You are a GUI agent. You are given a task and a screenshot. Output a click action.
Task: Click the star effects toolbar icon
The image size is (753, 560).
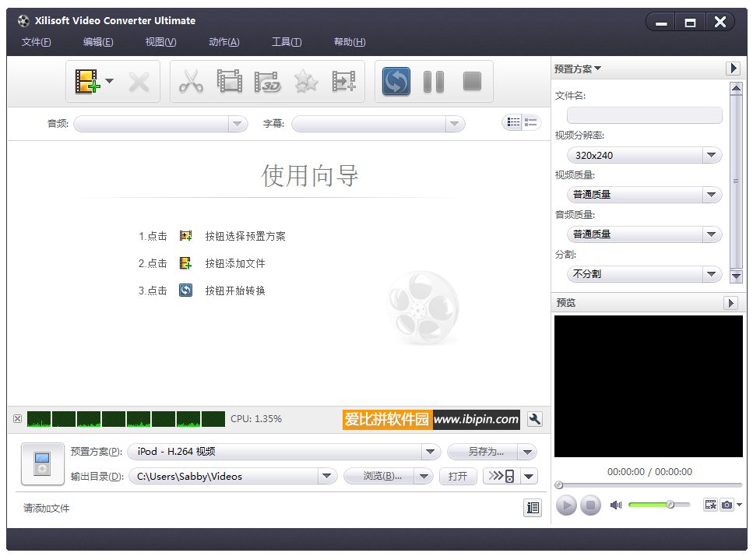[x=306, y=82]
